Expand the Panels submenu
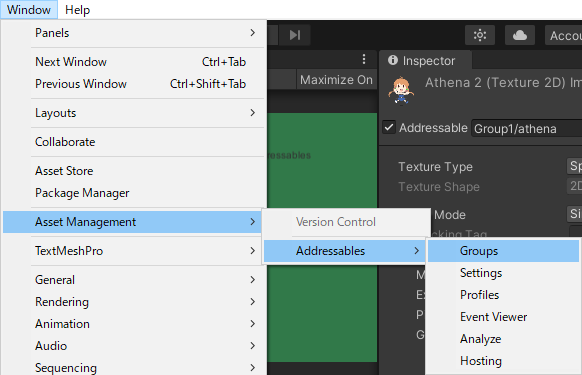 tap(135, 33)
